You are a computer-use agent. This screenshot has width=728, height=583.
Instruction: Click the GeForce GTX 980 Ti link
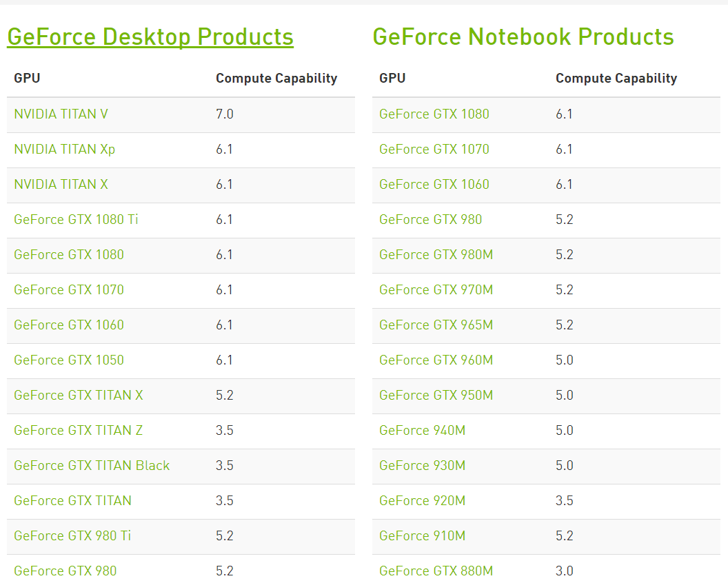point(72,536)
